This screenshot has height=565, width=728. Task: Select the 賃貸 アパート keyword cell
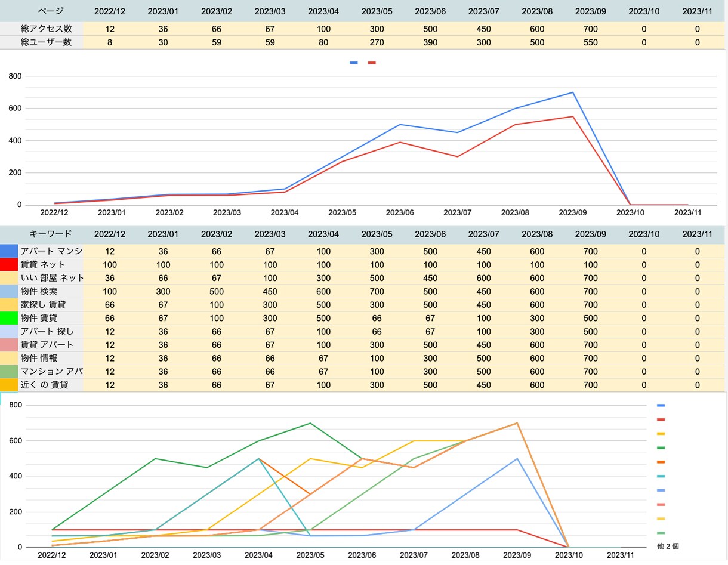[x=51, y=345]
